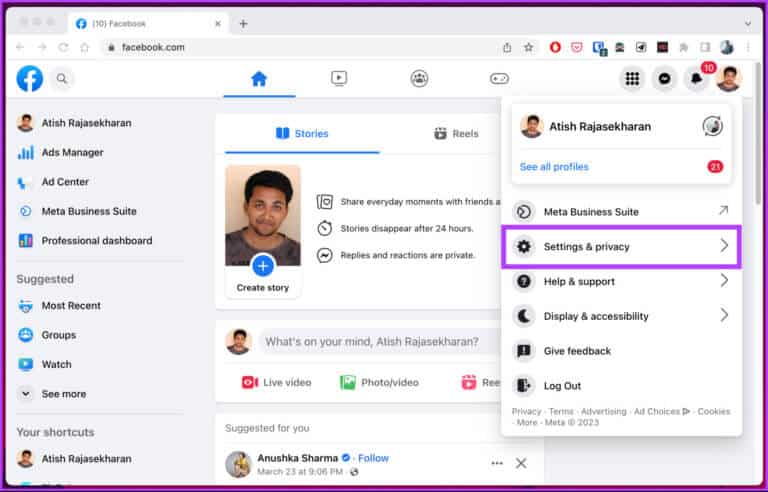Click the What's on your mind field
Viewport: 768px width, 492px height.
(x=380, y=342)
